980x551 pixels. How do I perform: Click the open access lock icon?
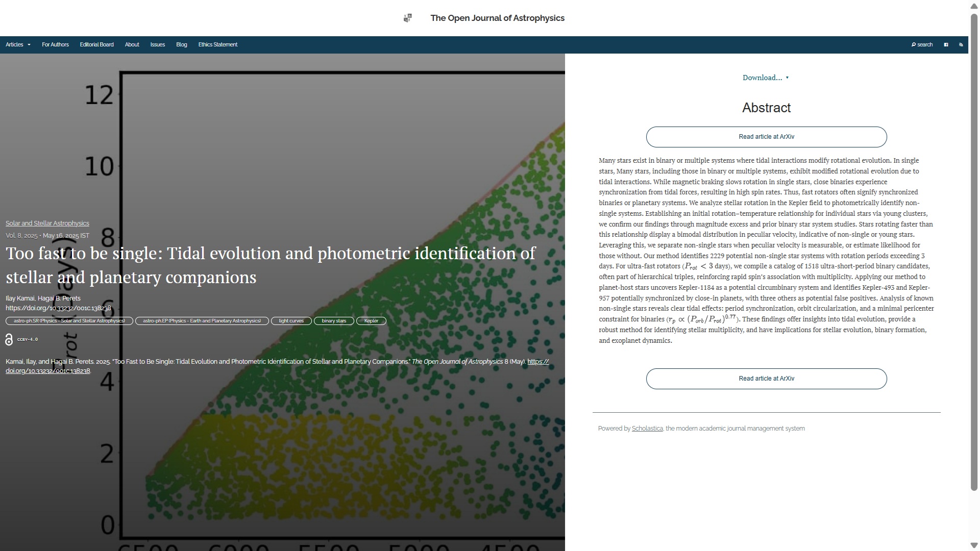(9, 340)
